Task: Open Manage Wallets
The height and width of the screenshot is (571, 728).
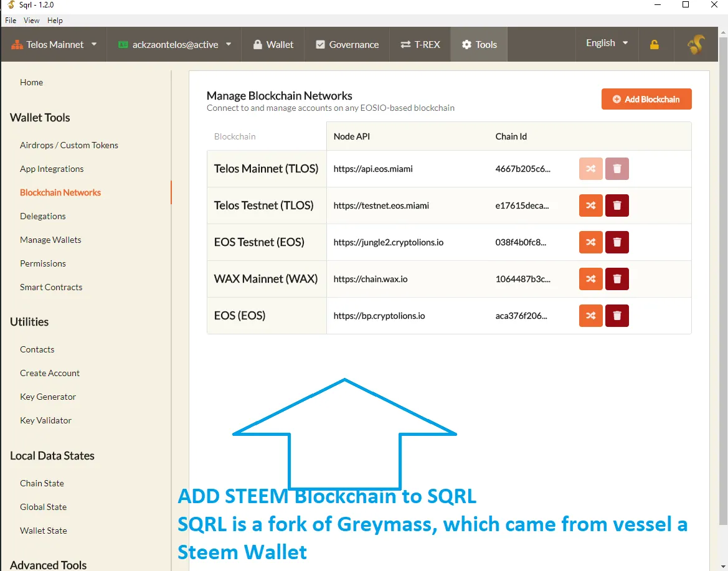Action: (x=50, y=240)
